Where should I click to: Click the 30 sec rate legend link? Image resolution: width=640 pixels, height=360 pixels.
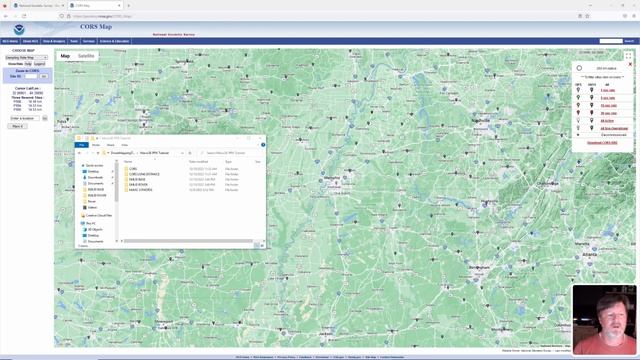click(x=608, y=113)
